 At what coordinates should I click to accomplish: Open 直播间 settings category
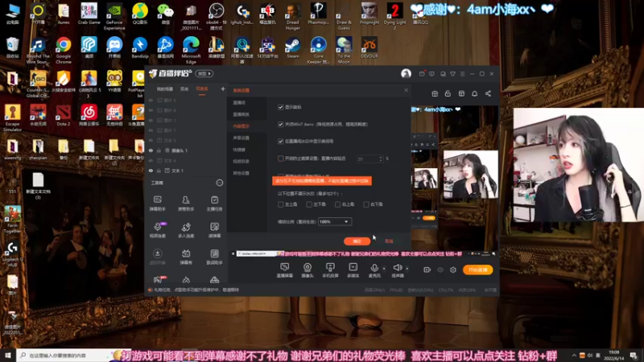coord(239,103)
